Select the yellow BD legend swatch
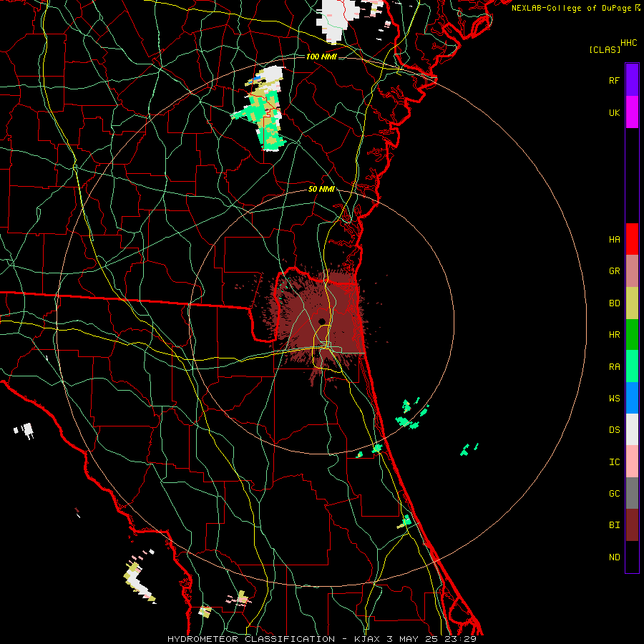 (x=632, y=303)
